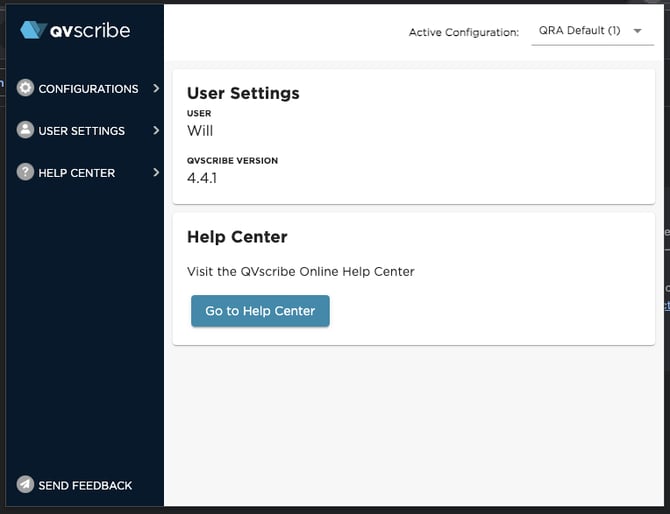Screen dimensions: 670x514
Task: Click the User Settings card heading
Action: coord(243,93)
